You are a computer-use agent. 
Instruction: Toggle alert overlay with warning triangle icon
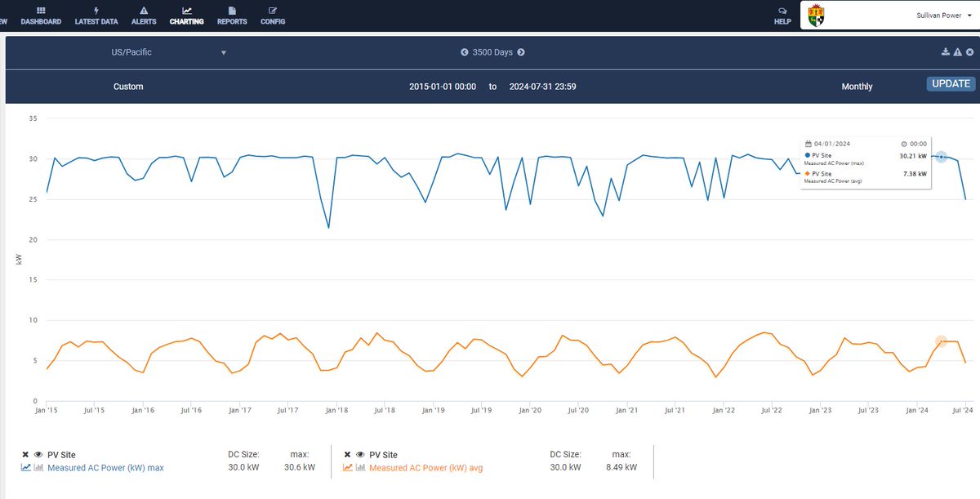[957, 52]
